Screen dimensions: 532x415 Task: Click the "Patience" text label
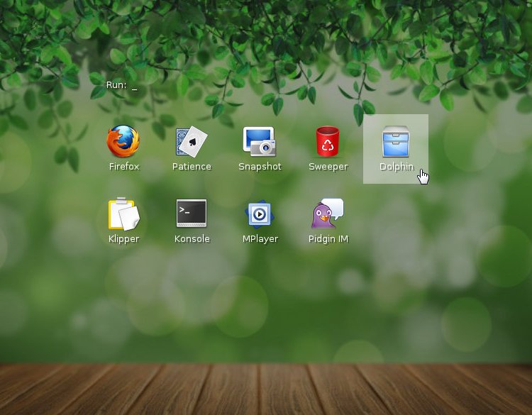coord(192,166)
